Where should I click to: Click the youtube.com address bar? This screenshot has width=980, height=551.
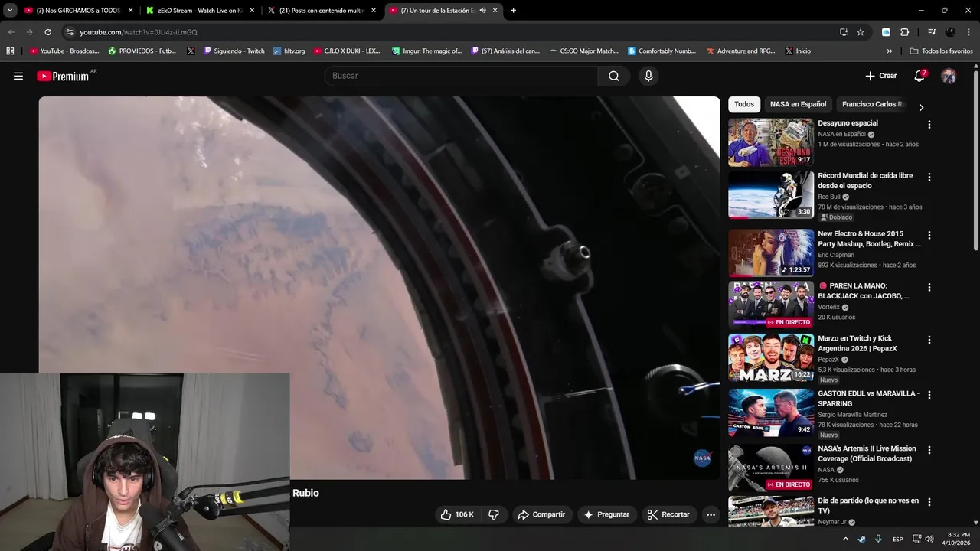(x=452, y=32)
